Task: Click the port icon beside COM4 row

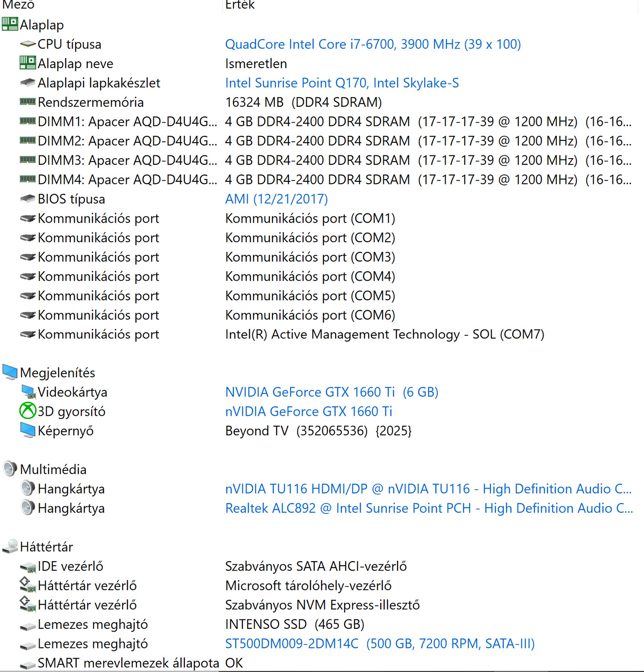Action: pos(28,276)
